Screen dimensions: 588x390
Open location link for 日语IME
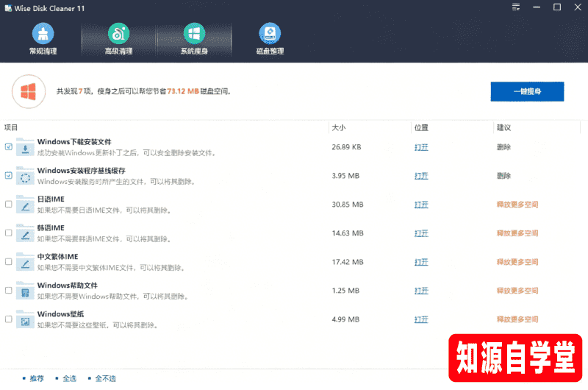[421, 205]
